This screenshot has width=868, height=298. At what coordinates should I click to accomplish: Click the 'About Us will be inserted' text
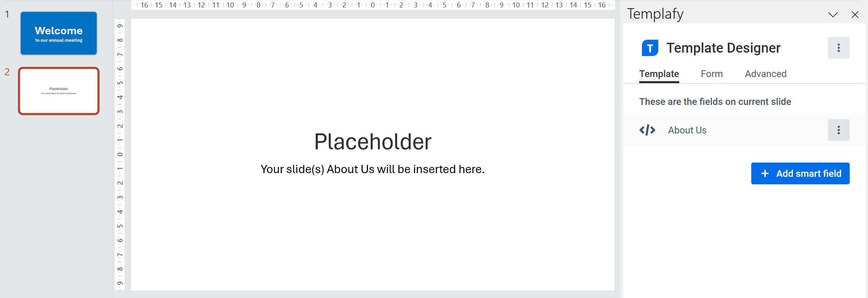pos(372,169)
